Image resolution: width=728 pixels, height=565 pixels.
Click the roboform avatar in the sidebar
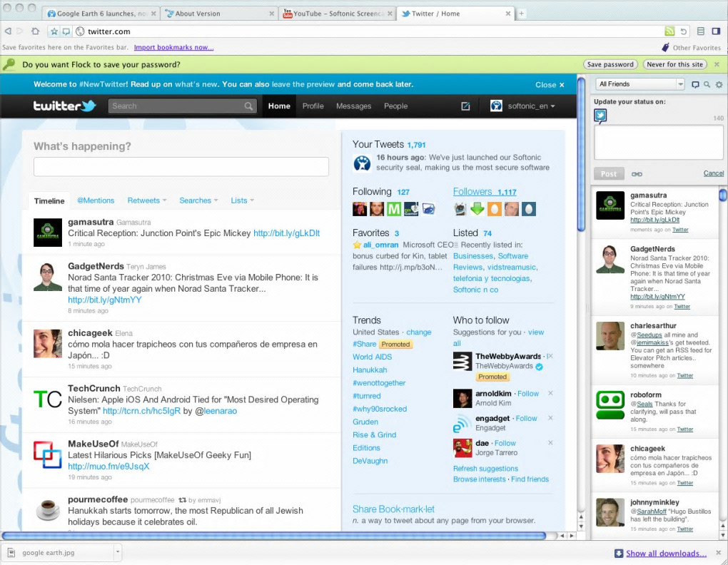click(610, 405)
